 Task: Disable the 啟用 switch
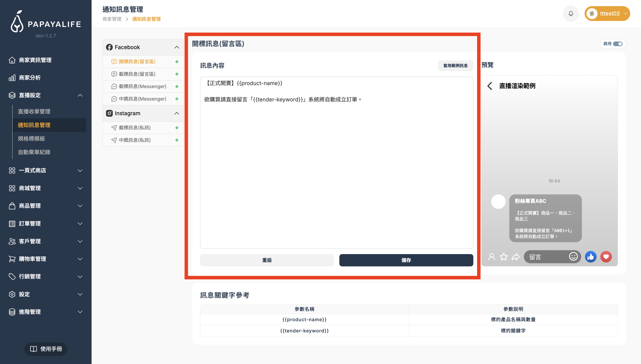[619, 44]
